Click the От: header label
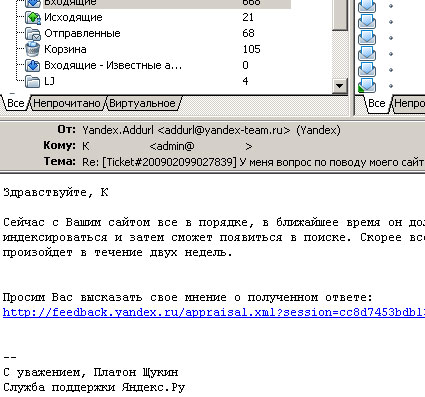425x397 pixels. pos(66,129)
